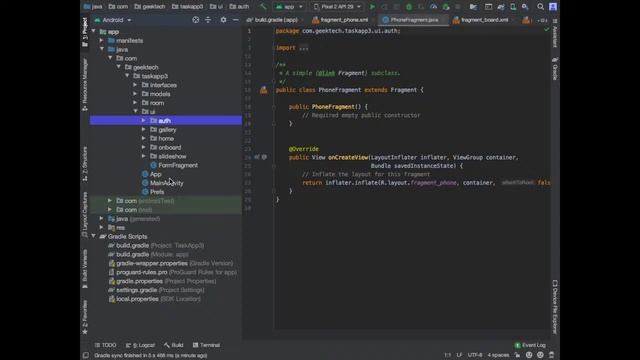Image resolution: width=640 pixels, height=360 pixels.
Task: Expand collapsed import block in editor
Action: click(304, 48)
